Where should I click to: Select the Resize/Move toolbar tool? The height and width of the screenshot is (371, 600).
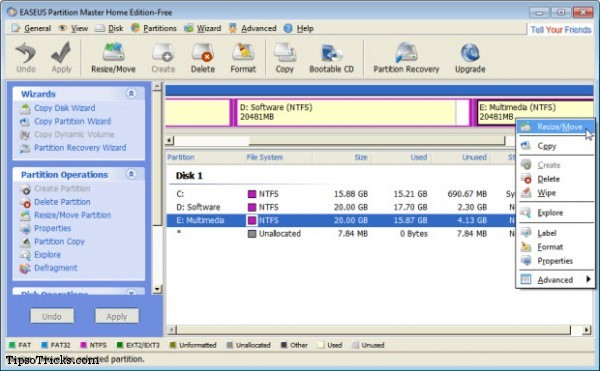pos(113,57)
